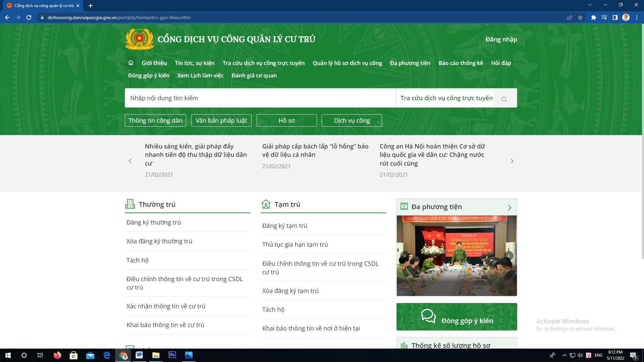Click the Nhập nội dung tìm kiếm field
Image resolution: width=644 pixels, height=362 pixels.
(260, 98)
